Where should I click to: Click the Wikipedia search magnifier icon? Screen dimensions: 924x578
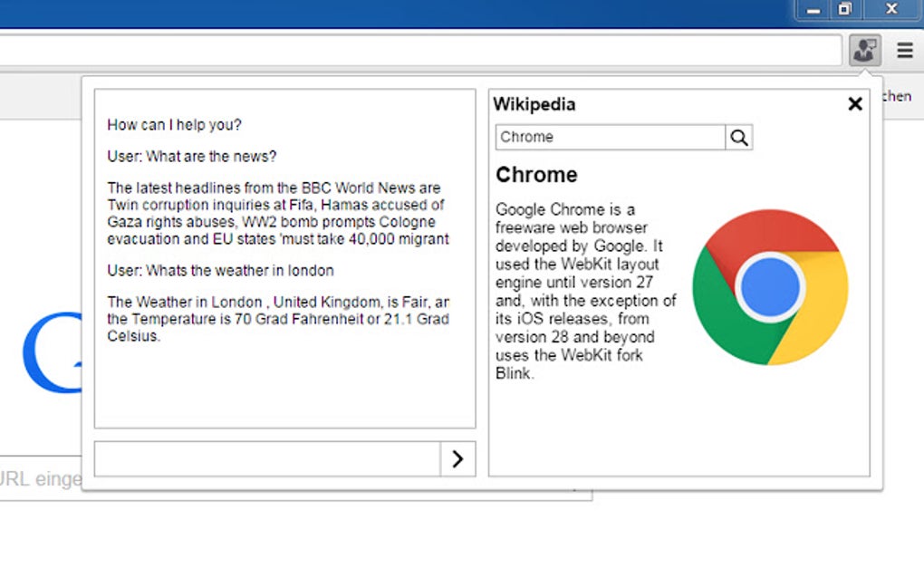(738, 137)
